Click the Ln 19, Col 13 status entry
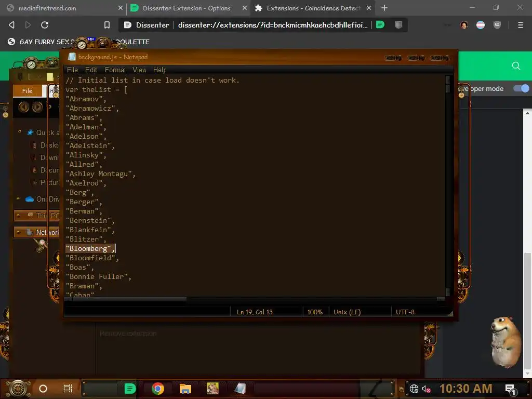 click(255, 312)
